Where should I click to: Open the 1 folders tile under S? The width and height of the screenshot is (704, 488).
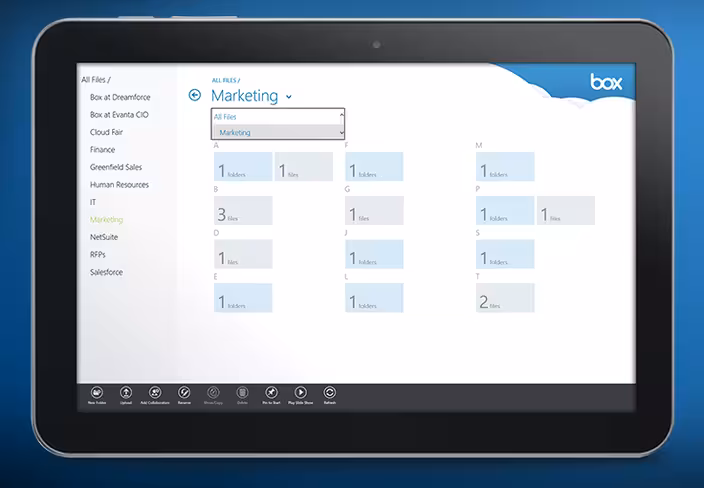pos(505,254)
